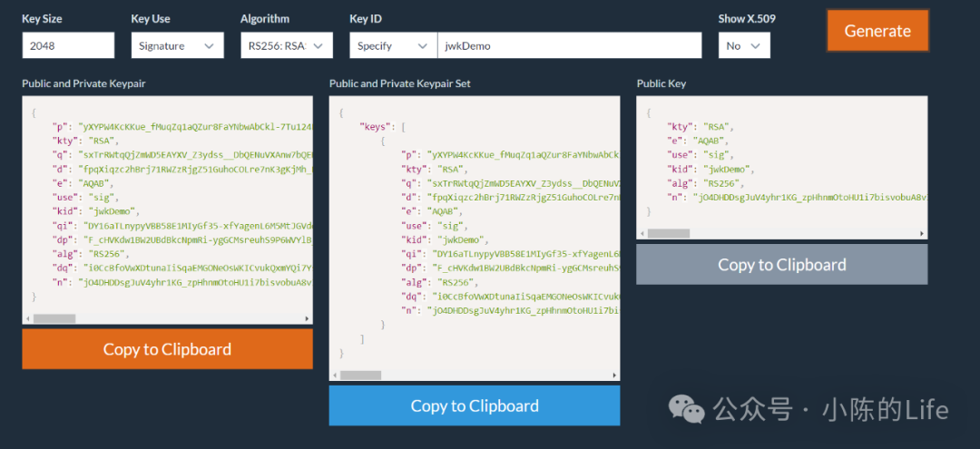The width and height of the screenshot is (980, 449).
Task: Click the Keypair panel horizontal scrollbar thumb
Action: (x=54, y=319)
